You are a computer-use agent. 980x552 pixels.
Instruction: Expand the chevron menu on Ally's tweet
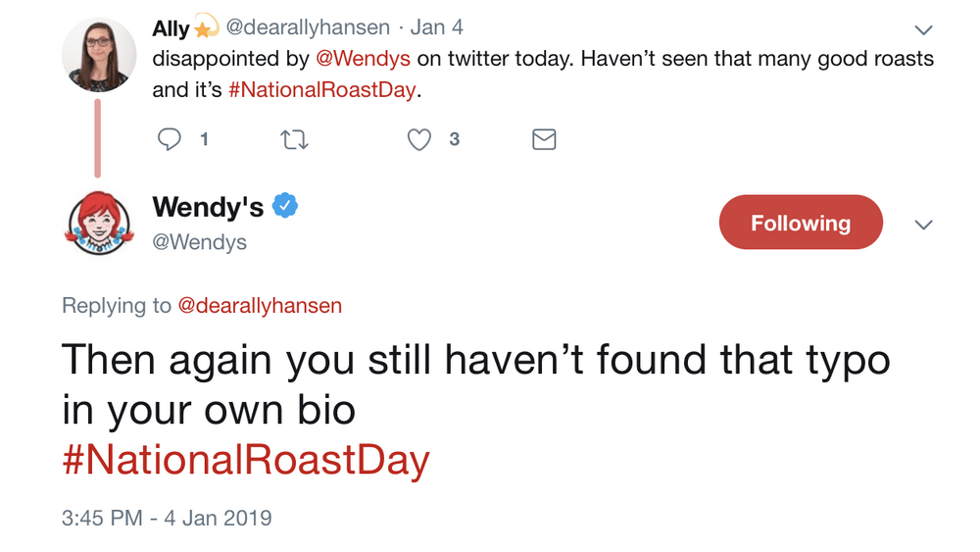[x=922, y=29]
